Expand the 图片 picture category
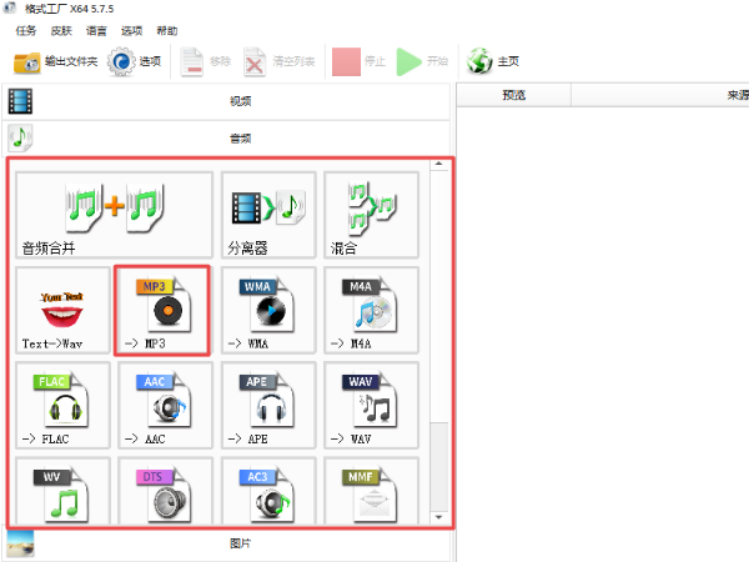 [x=226, y=544]
